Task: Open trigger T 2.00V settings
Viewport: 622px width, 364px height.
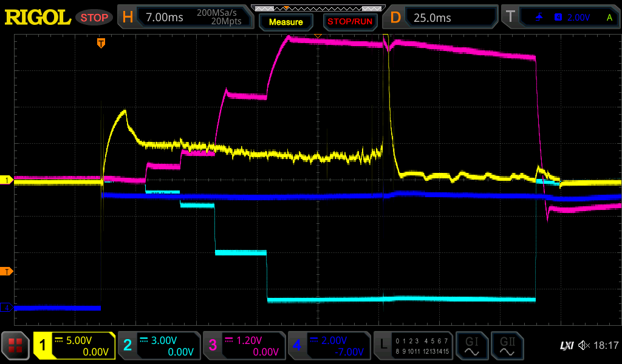Action: (562, 18)
